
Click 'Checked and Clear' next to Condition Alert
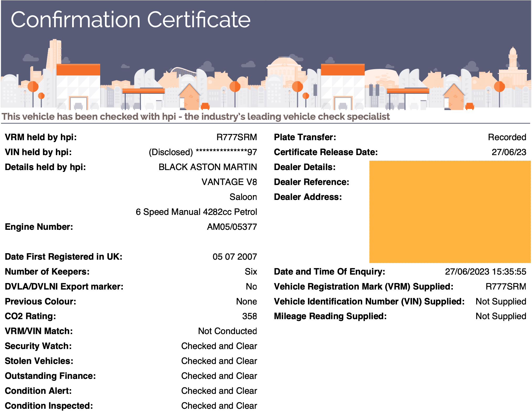click(219, 391)
